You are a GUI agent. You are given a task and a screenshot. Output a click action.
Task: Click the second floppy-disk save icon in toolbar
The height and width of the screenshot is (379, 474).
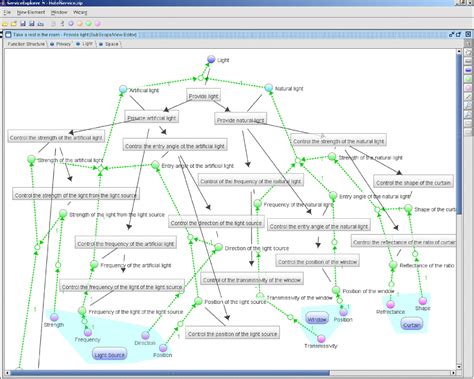[x=32, y=24]
